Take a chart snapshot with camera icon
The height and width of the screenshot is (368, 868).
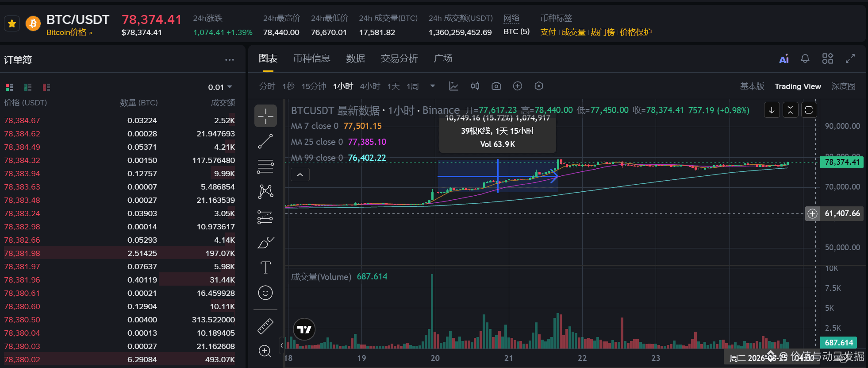496,86
